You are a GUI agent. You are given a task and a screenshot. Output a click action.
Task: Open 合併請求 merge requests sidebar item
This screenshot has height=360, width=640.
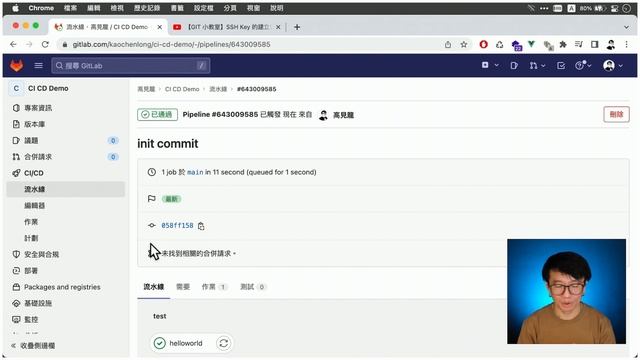point(38,157)
